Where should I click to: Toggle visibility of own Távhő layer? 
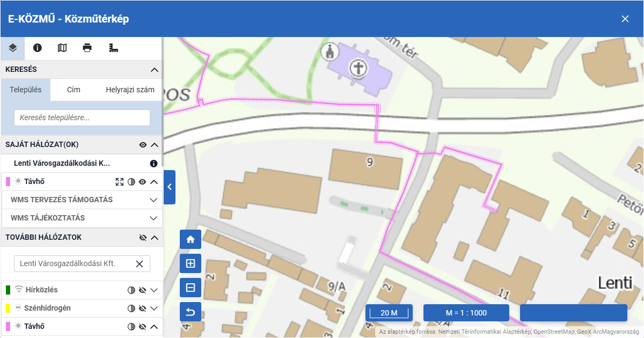click(x=143, y=182)
